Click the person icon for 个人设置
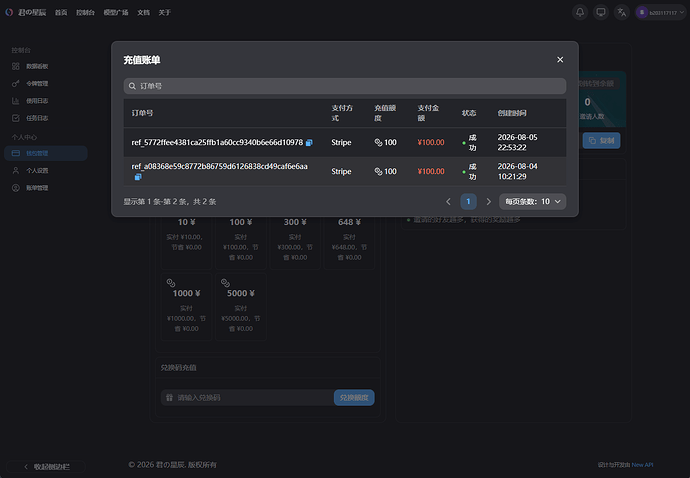Screen dimensions: 690x478 [x=16, y=170]
